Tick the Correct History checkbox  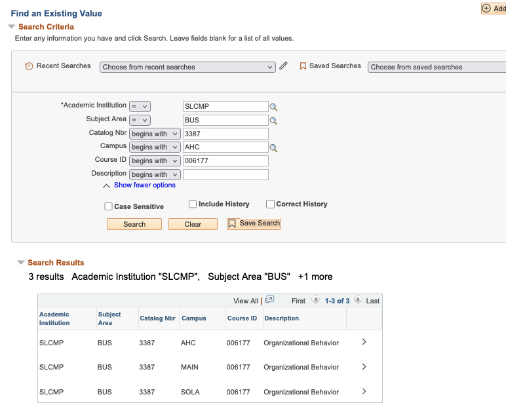coord(270,204)
